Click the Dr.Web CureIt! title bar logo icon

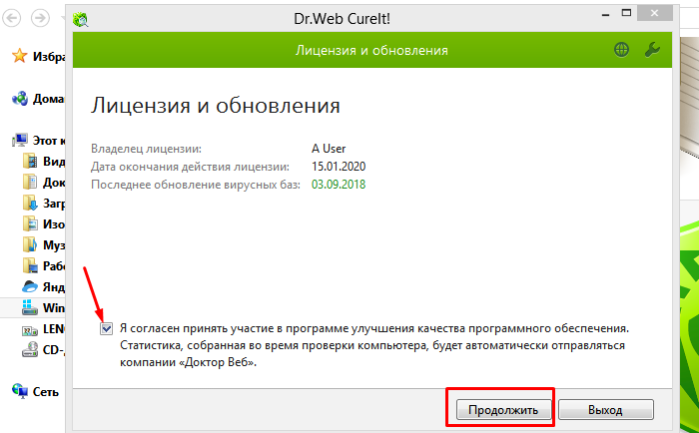[x=81, y=19]
